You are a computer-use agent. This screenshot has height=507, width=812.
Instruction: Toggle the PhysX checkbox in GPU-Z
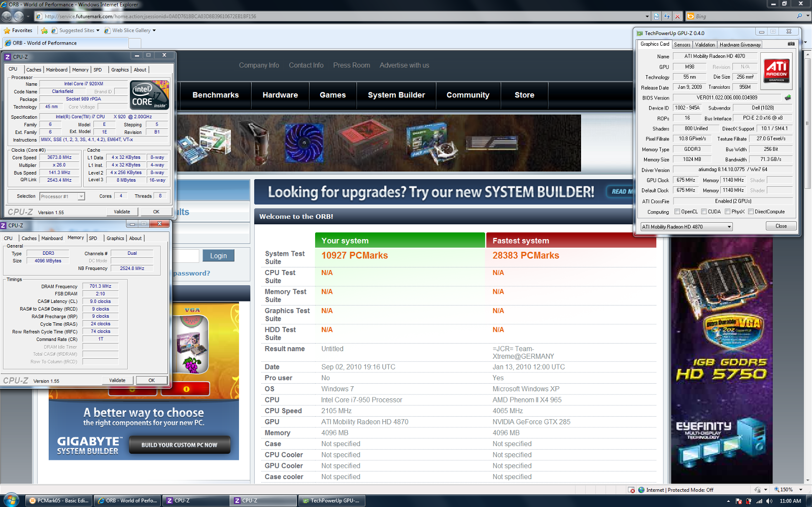727,212
